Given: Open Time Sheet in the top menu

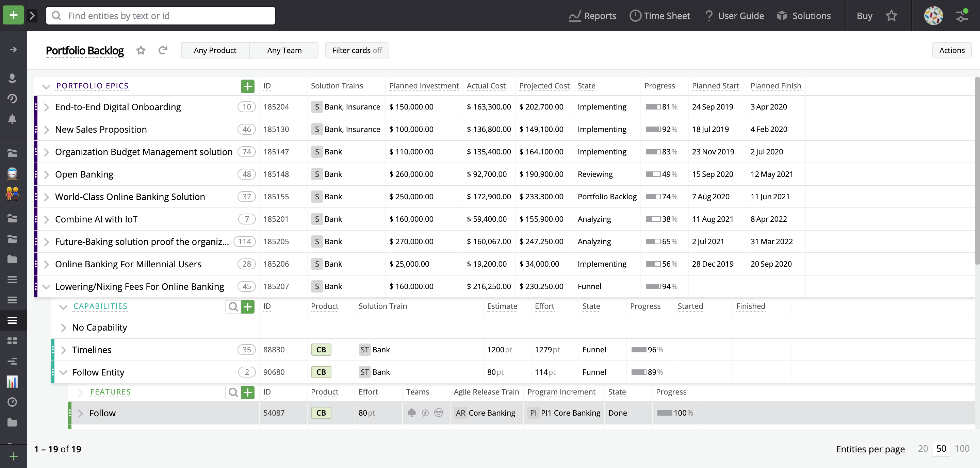Looking at the screenshot, I should tap(659, 16).
